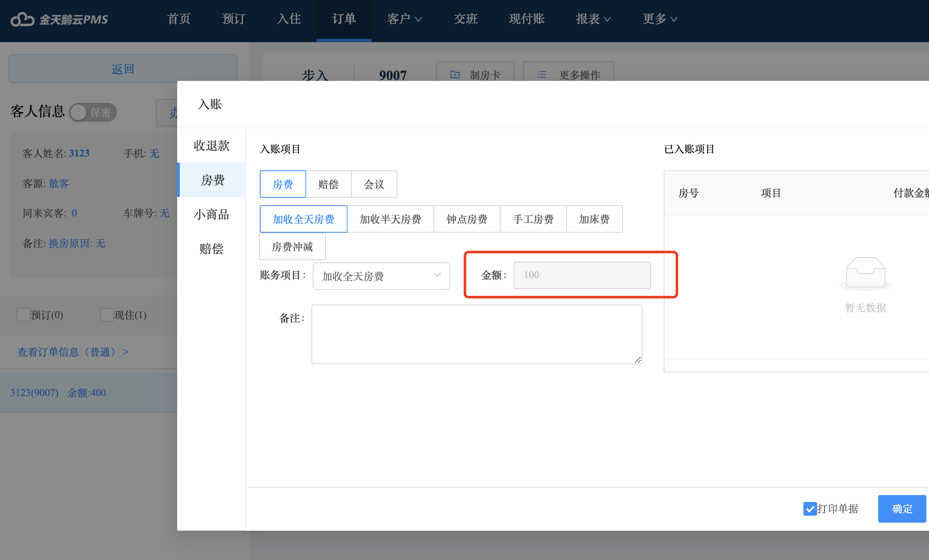The height and width of the screenshot is (560, 929).
Task: Click the 返回 button
Action: pyautogui.click(x=123, y=69)
